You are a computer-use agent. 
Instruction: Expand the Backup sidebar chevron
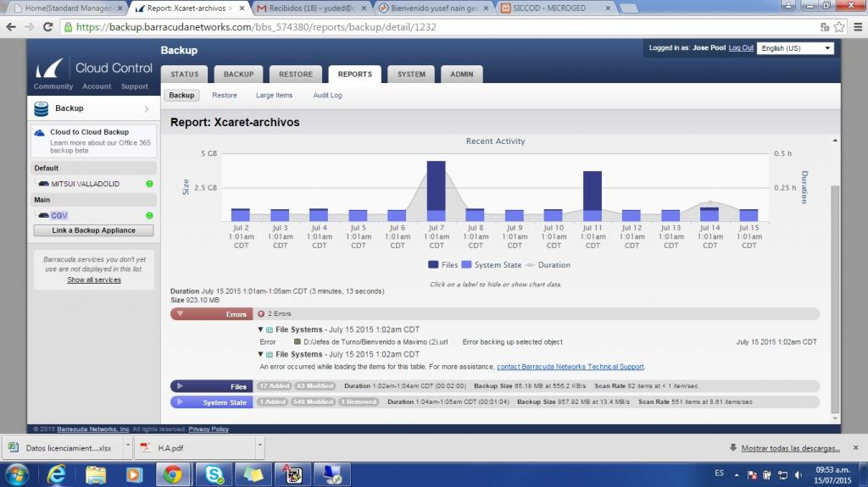tap(147, 109)
